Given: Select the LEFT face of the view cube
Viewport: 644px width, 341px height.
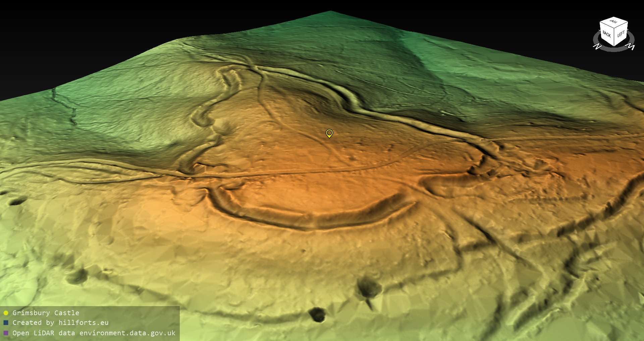Looking at the screenshot, I should [621, 34].
